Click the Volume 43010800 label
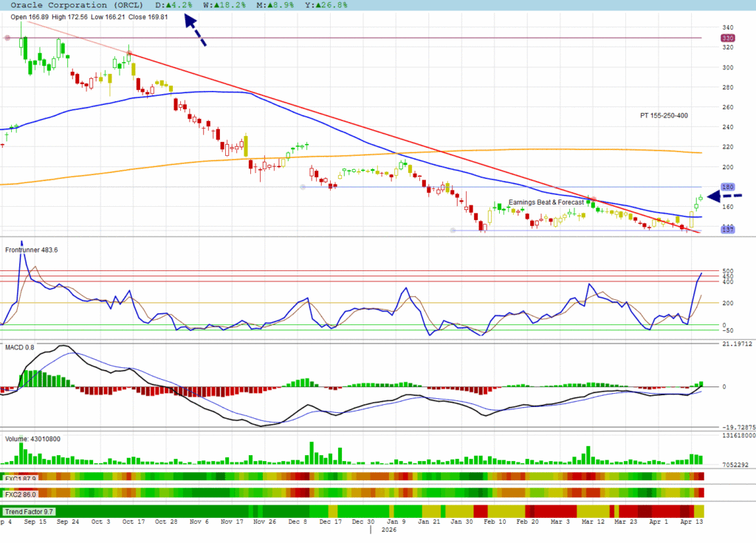756x543 pixels. (32, 439)
